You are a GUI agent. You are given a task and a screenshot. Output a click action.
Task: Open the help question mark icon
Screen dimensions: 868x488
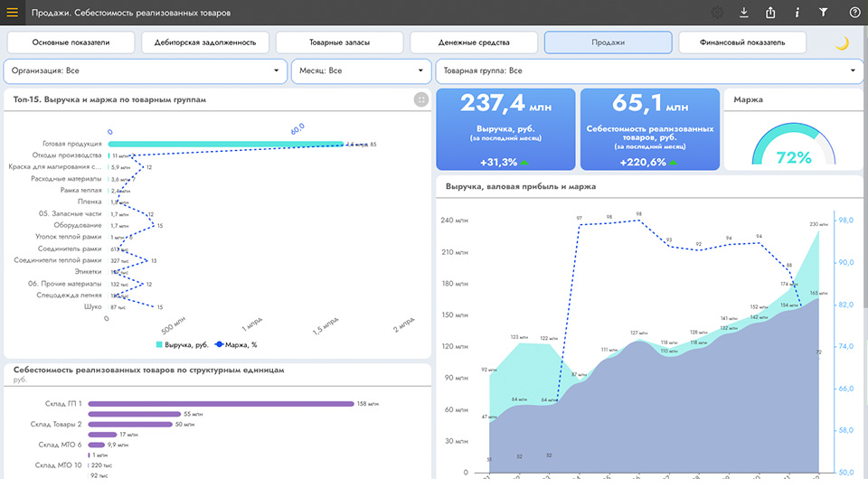click(854, 12)
